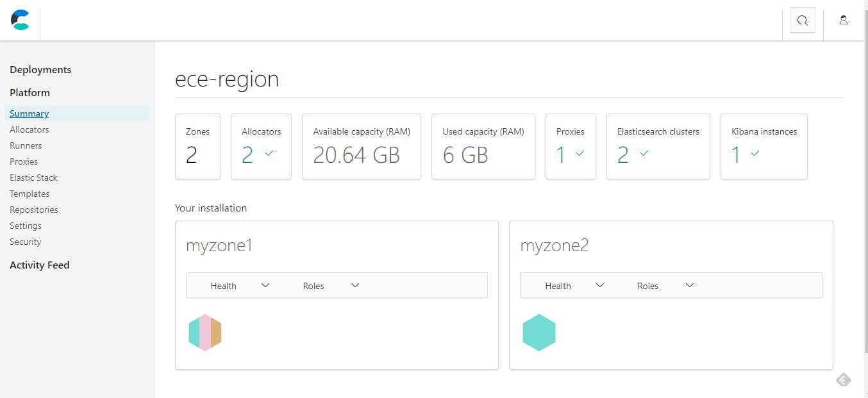This screenshot has width=868, height=398.
Task: Go to Deployments in the sidebar
Action: 40,70
